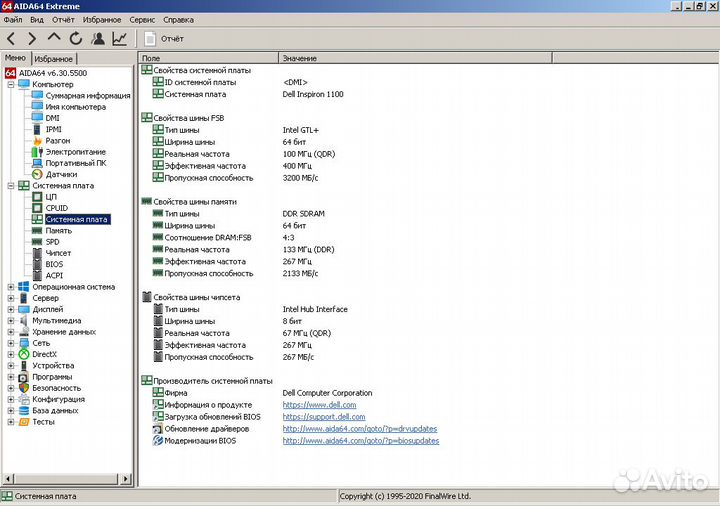The height and width of the screenshot is (506, 720).
Task: Click the Отчёт report toolbar button
Action: 164,39
